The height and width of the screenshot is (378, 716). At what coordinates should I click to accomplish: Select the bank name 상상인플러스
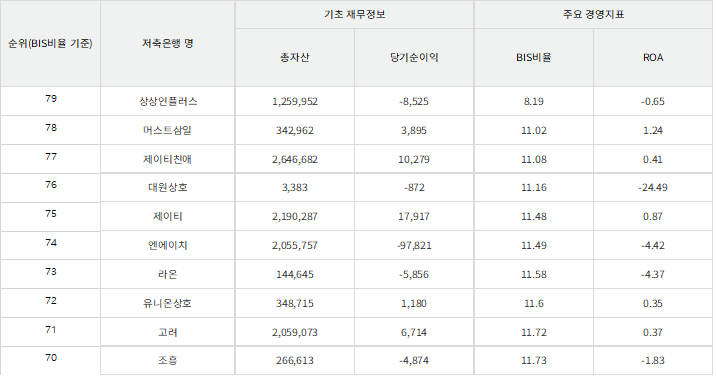pos(168,101)
